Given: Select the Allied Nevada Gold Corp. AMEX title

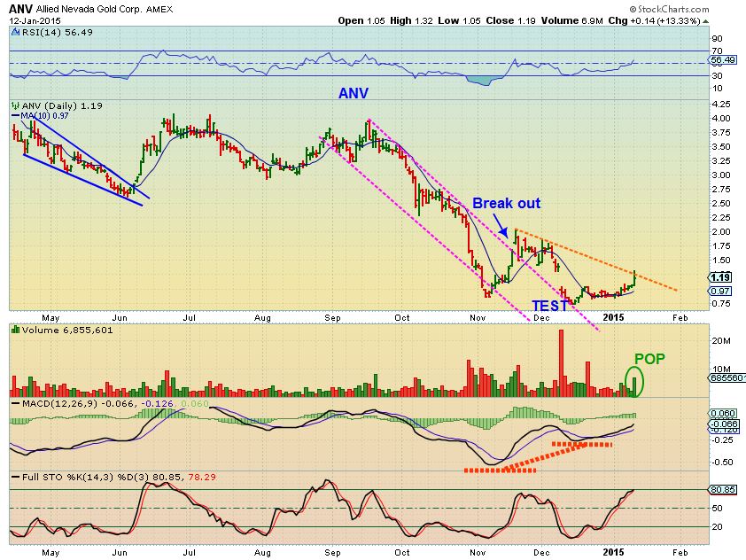Looking at the screenshot, I should point(105,9).
